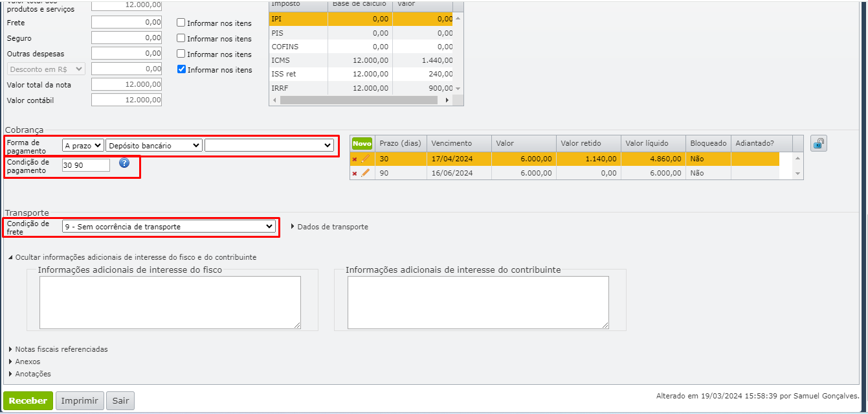Toggle Frete Informar nos itens checkbox
This screenshot has width=868, height=414.
point(181,23)
